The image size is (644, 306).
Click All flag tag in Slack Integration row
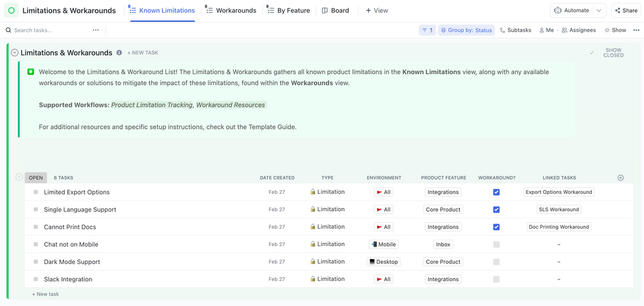384,280
